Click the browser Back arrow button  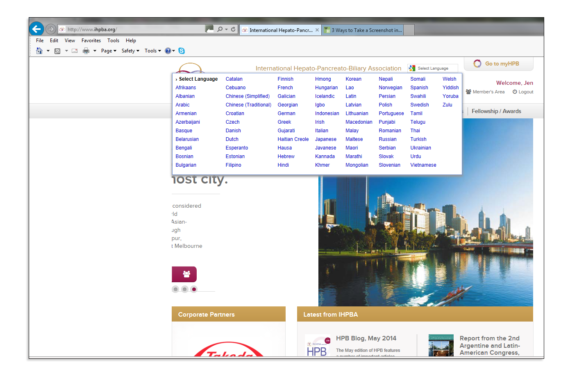pos(36,29)
